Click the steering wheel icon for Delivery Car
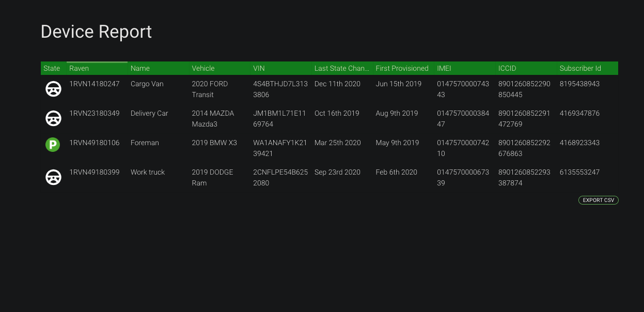 point(53,119)
